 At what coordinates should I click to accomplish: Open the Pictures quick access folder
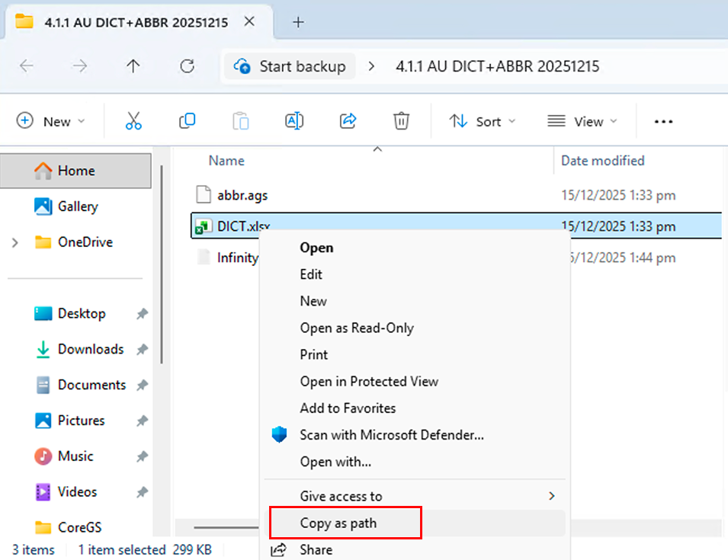tap(81, 421)
